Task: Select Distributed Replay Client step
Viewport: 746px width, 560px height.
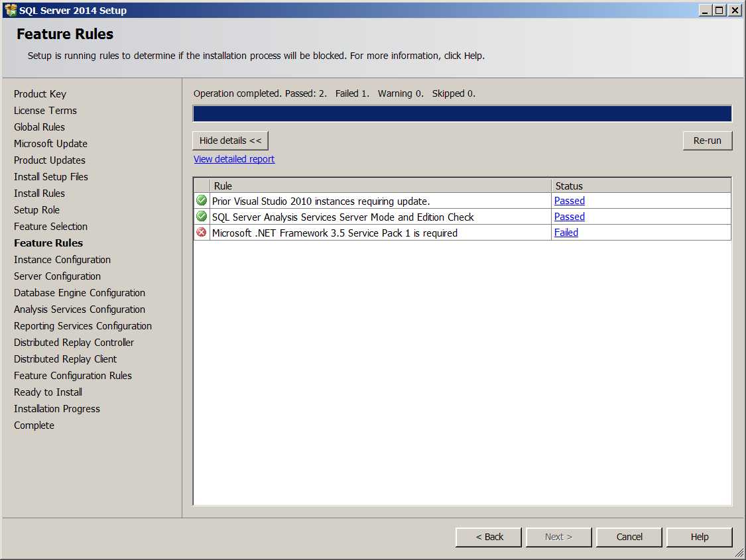Action: (65, 359)
